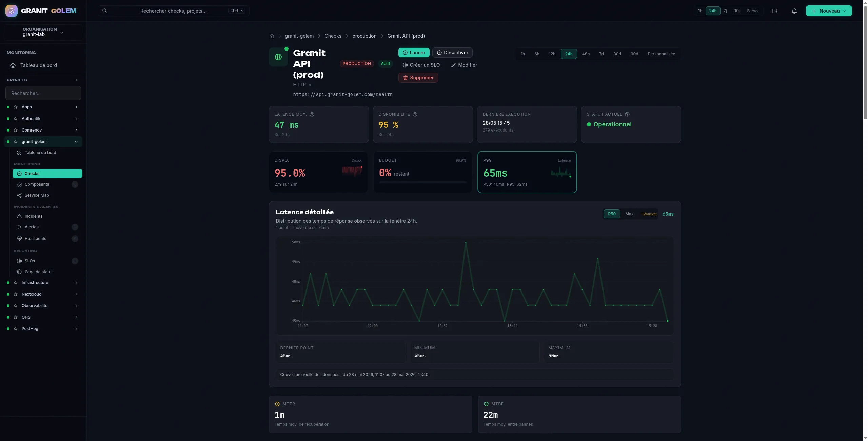This screenshot has width=868, height=441.
Task: Expand the PostHog project
Action: 76,329
